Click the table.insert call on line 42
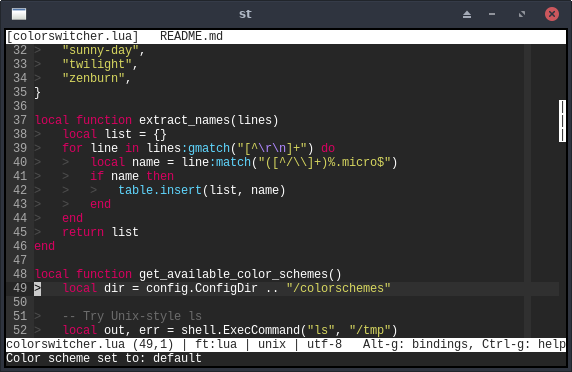The width and height of the screenshot is (572, 372). tap(160, 190)
